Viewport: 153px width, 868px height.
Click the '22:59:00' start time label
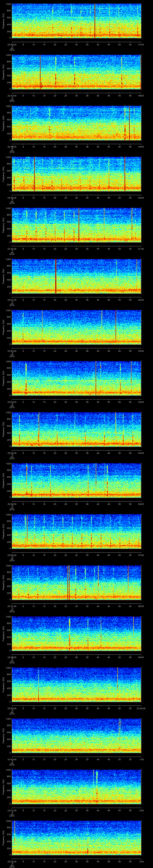12,708
